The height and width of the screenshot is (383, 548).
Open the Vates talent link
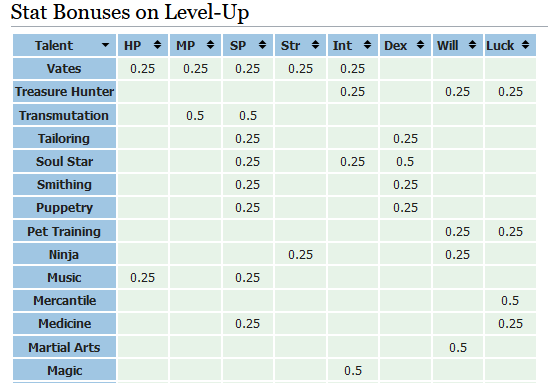click(64, 68)
